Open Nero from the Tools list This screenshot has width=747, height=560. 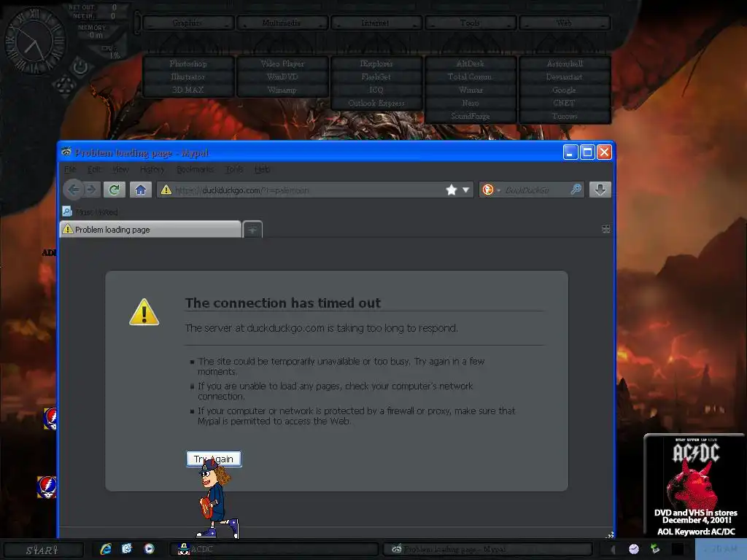(x=470, y=103)
